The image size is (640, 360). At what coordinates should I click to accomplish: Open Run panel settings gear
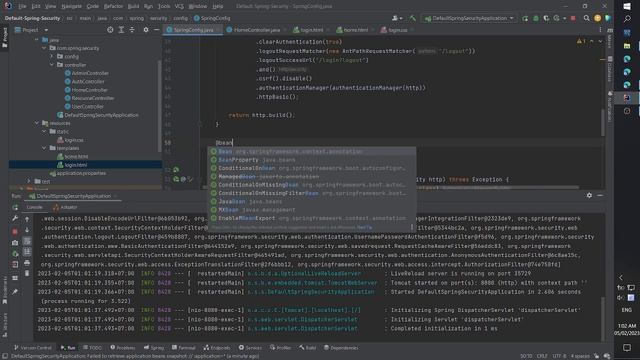click(x=589, y=196)
